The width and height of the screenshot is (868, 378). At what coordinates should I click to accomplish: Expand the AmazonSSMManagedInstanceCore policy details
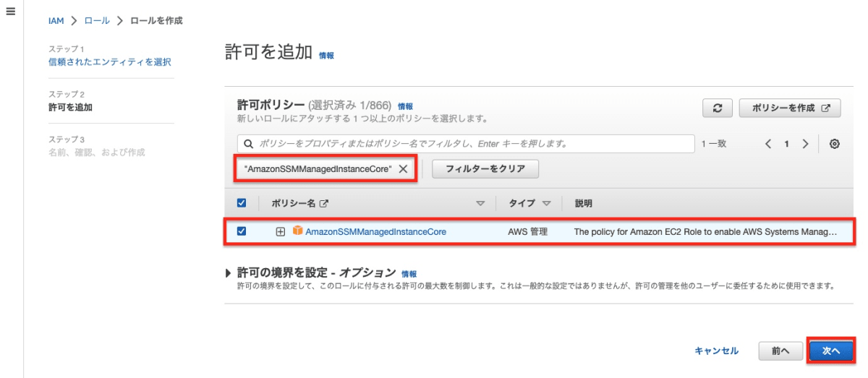point(281,232)
